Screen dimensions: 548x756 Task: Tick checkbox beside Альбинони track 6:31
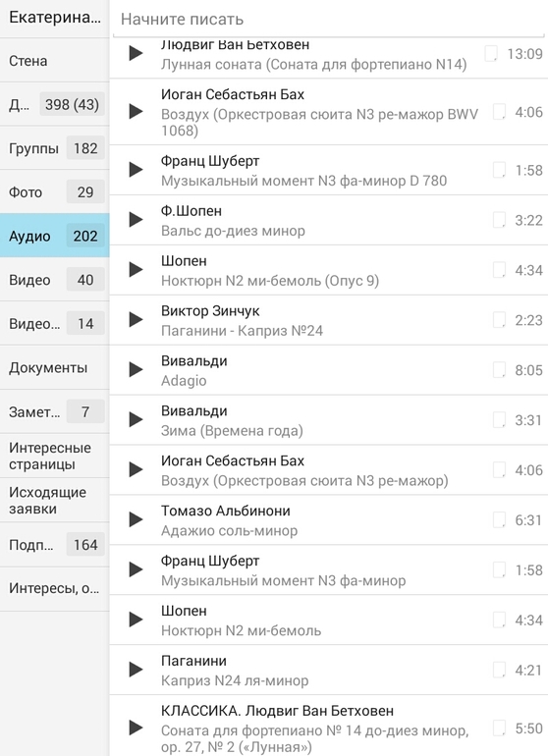[499, 519]
